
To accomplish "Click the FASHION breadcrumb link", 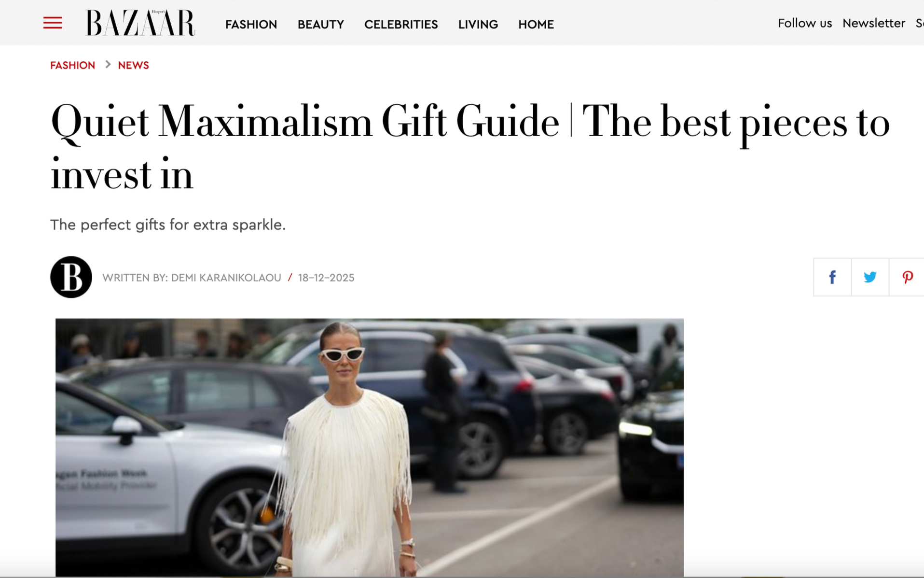I will pyautogui.click(x=73, y=65).
